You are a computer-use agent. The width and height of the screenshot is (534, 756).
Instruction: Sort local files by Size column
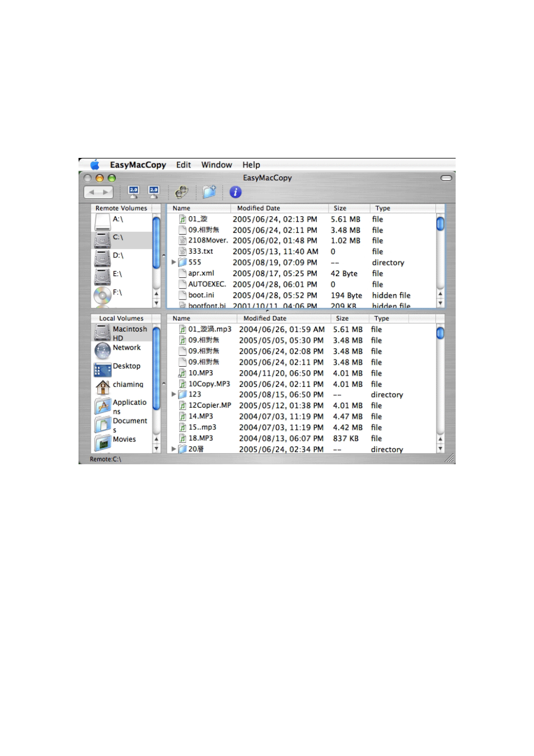350,319
